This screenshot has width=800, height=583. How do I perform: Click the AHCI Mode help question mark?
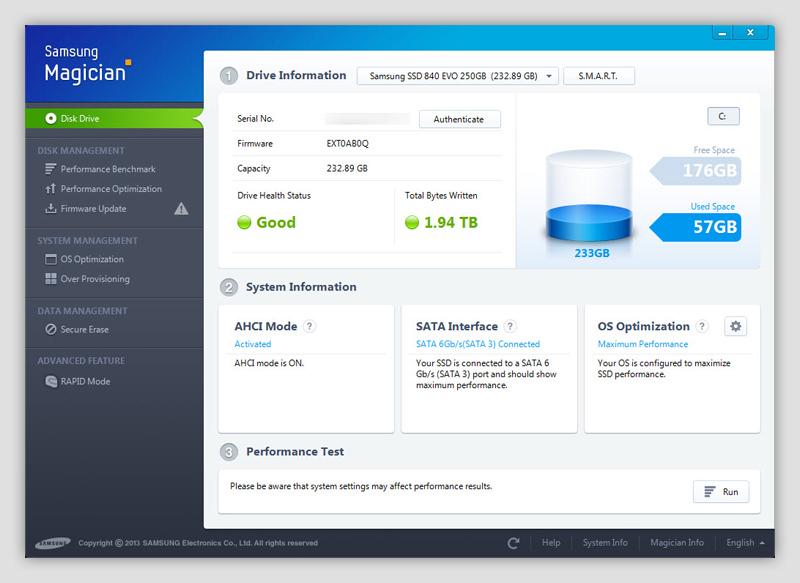click(x=310, y=326)
